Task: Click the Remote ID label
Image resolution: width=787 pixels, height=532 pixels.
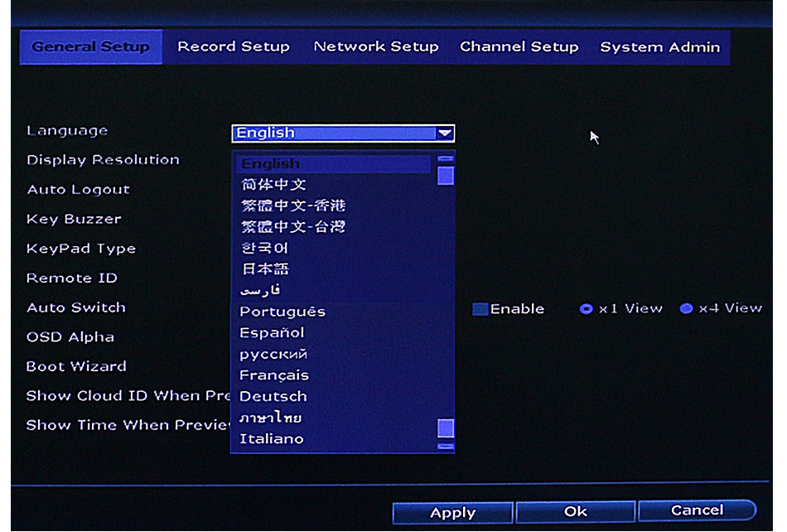Action: (x=72, y=278)
